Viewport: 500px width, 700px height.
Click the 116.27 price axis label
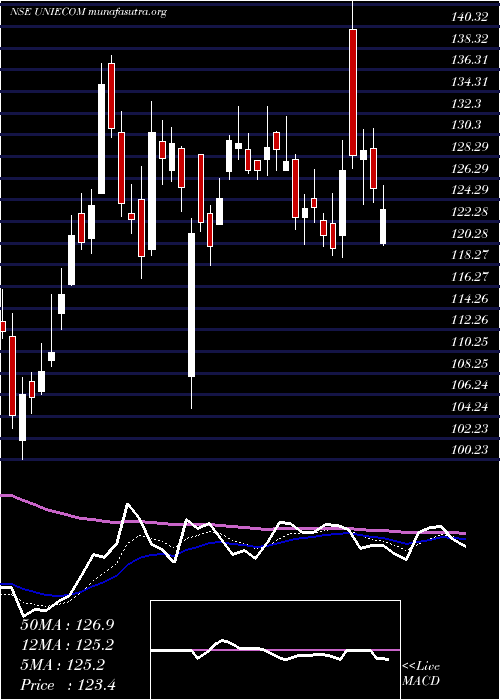tap(469, 277)
